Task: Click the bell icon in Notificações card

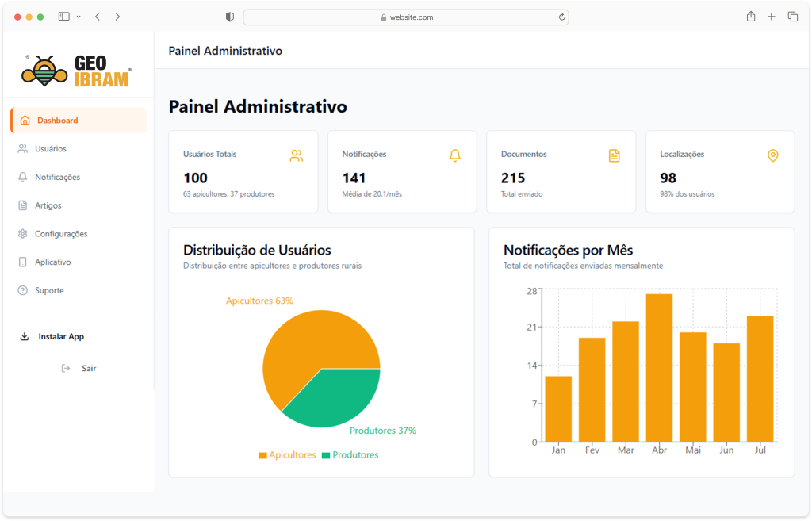Action: point(455,156)
